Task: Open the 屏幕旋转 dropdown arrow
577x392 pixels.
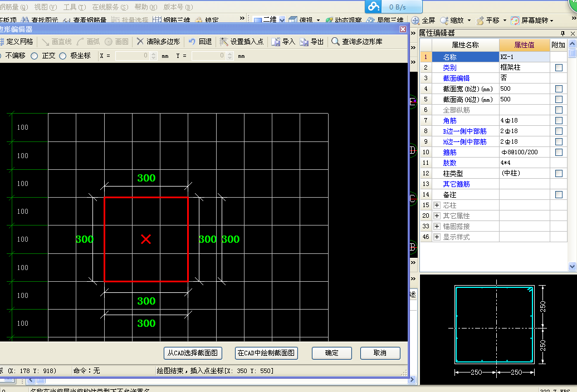Action: [551, 21]
